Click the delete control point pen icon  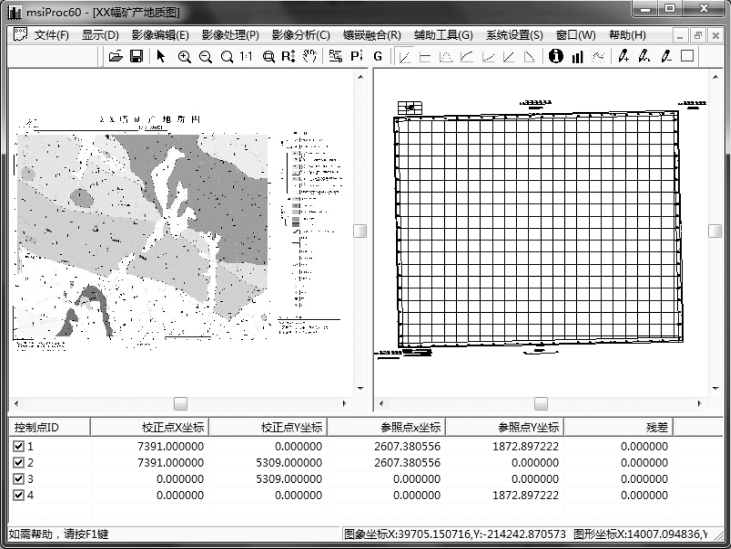coord(666,57)
